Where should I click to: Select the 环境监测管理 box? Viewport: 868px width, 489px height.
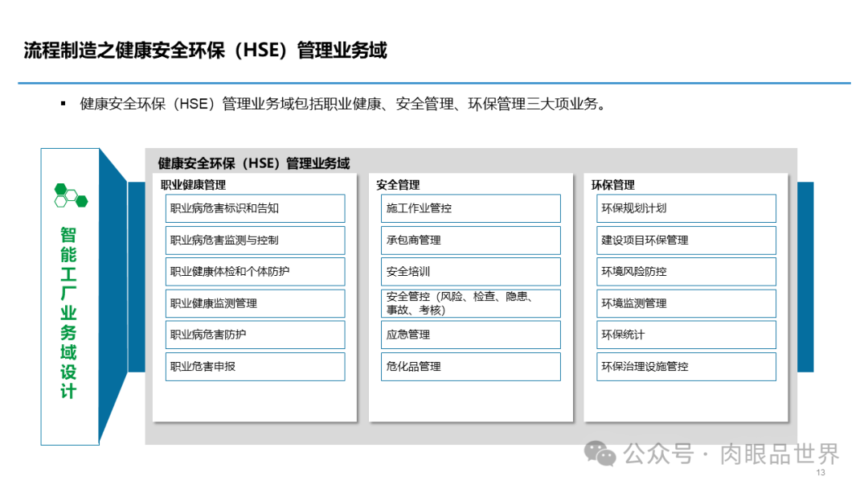click(x=686, y=303)
